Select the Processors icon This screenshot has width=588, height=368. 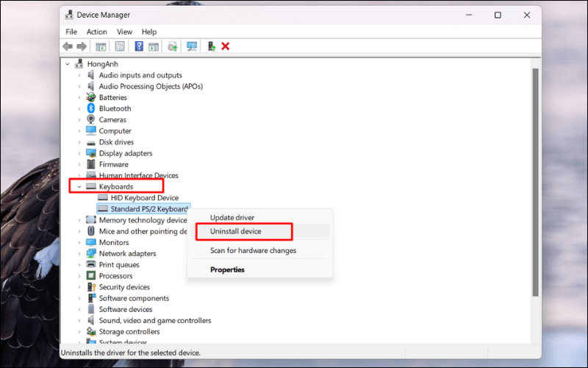(90, 275)
